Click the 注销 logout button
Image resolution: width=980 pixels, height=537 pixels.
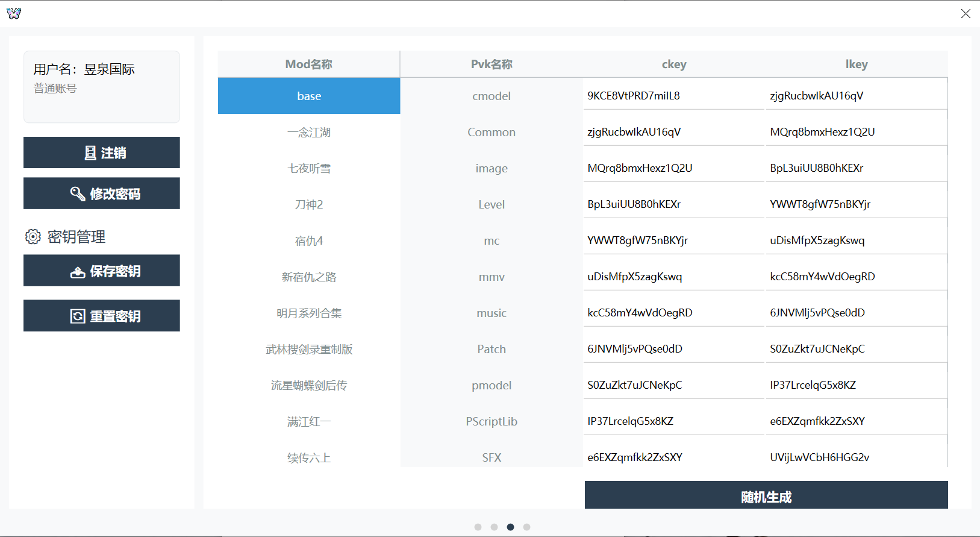(101, 152)
